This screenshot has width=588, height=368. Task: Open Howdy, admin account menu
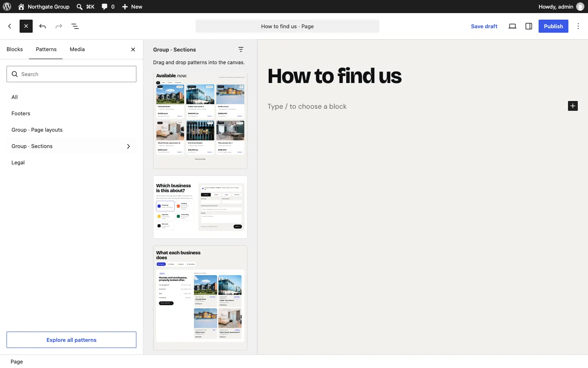(561, 7)
